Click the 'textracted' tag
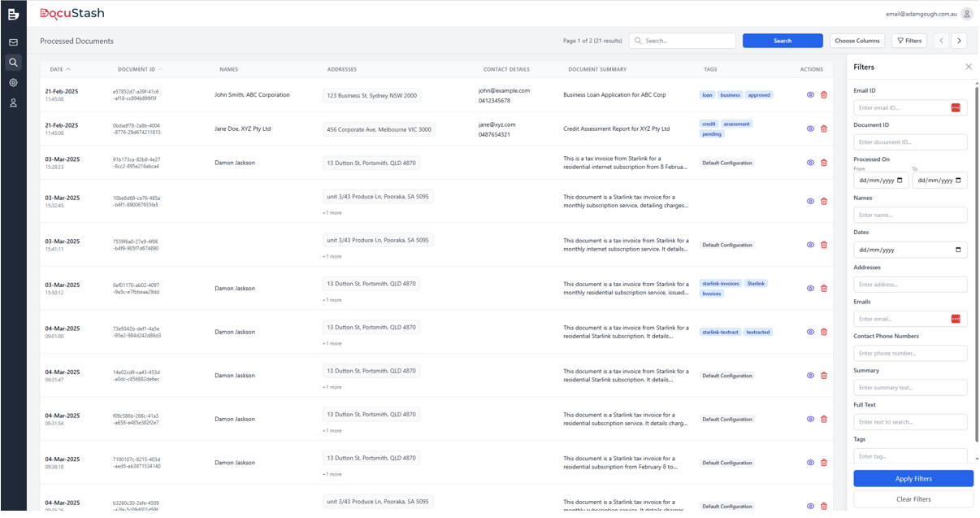Screen dimensions: 980x518 pyautogui.click(x=758, y=332)
